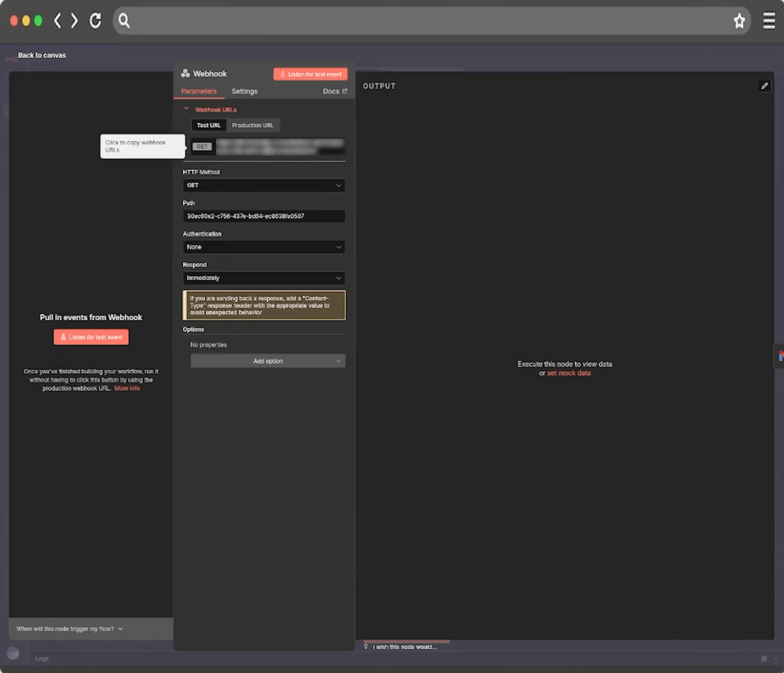Open the Authentication dropdown showing None
Viewport: 784px width, 673px height.
264,247
